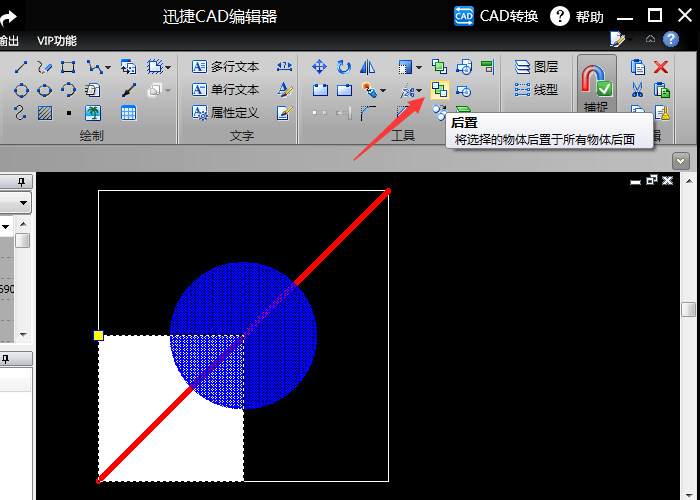
Task: Open the left panel combo box dropdown
Action: (23, 204)
